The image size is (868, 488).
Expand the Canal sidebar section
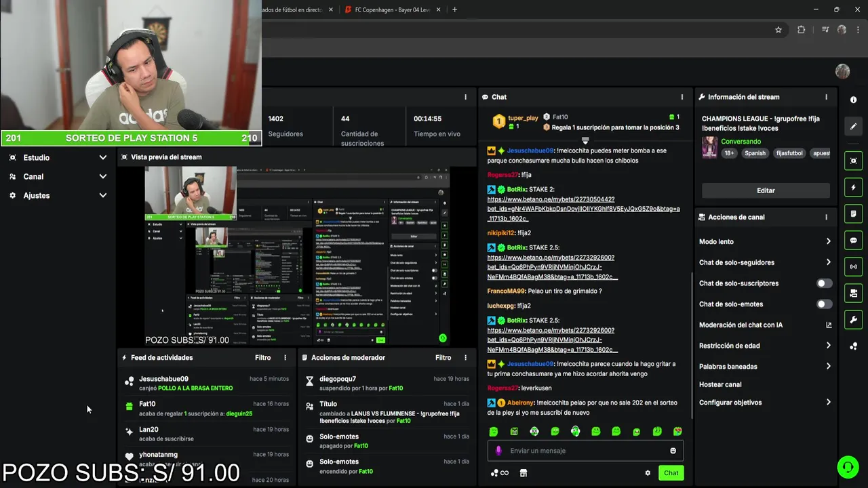pos(58,176)
